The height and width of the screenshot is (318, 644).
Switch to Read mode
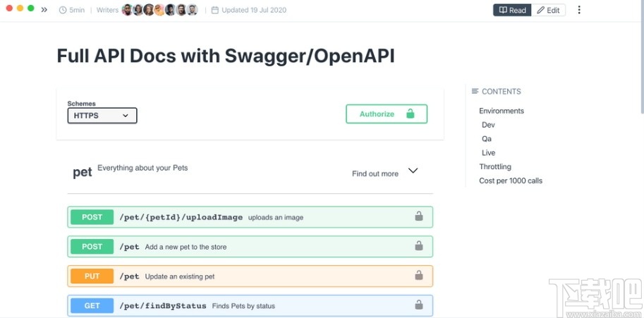click(x=512, y=10)
